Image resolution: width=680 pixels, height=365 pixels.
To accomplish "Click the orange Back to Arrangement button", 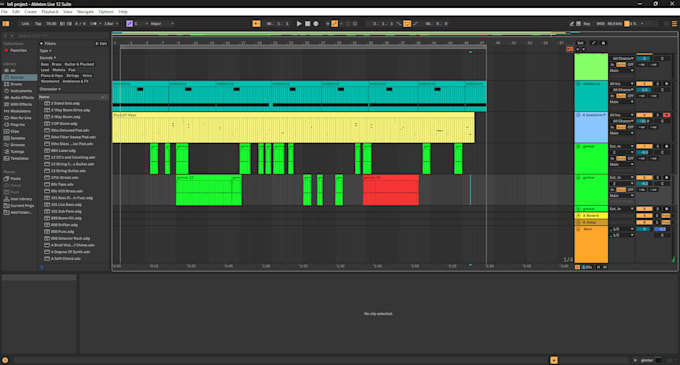I will click(569, 49).
